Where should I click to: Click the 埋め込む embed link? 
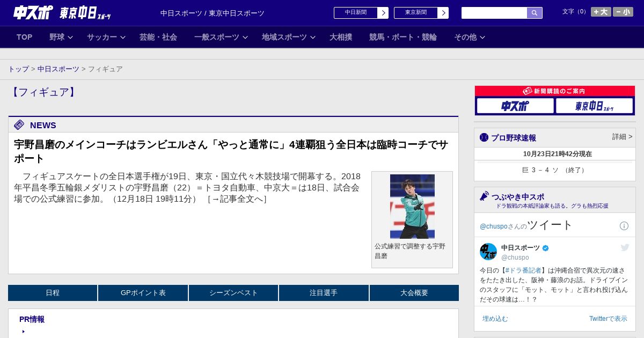coord(495,319)
